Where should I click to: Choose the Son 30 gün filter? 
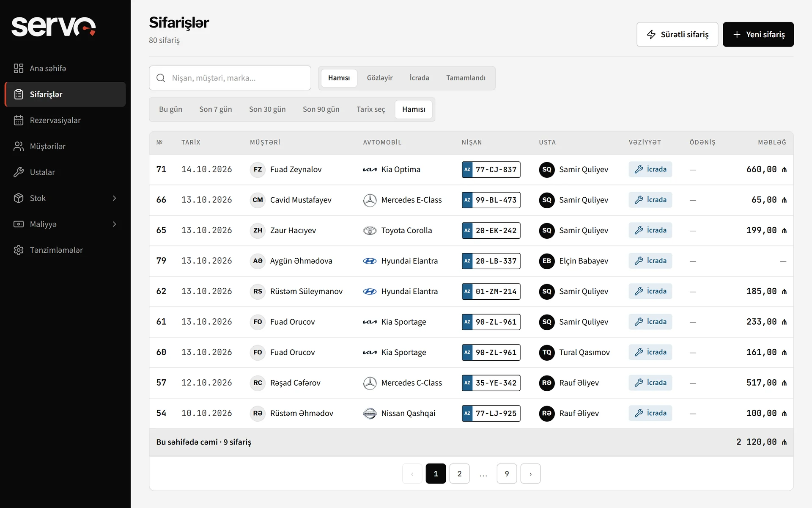267,109
